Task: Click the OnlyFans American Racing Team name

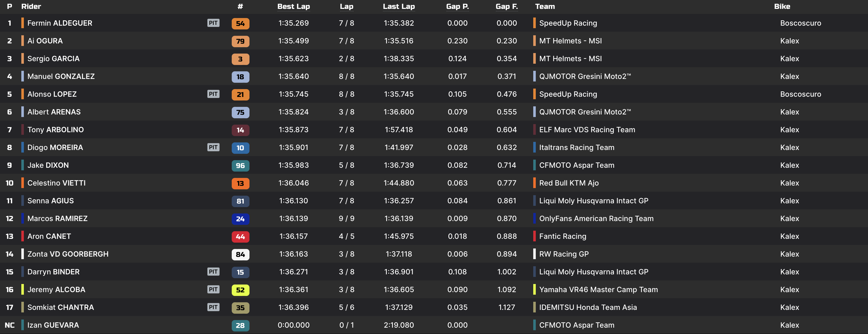Action: (596, 219)
